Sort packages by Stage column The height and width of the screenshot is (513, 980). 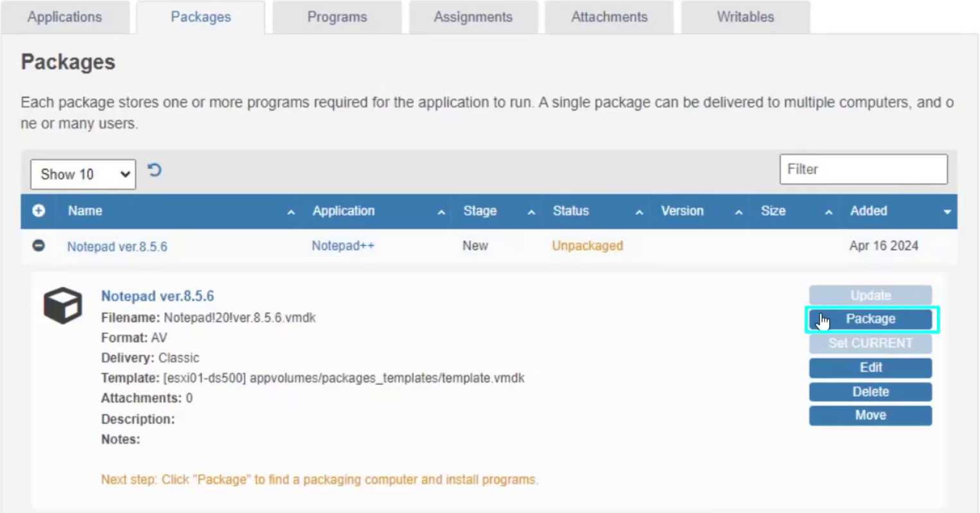[x=480, y=211]
